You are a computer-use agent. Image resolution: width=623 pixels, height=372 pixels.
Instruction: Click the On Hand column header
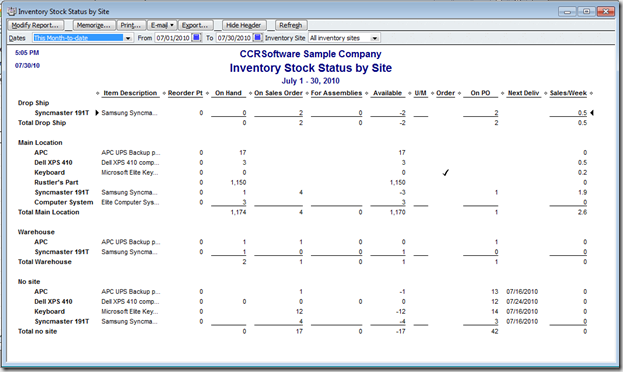pos(228,93)
